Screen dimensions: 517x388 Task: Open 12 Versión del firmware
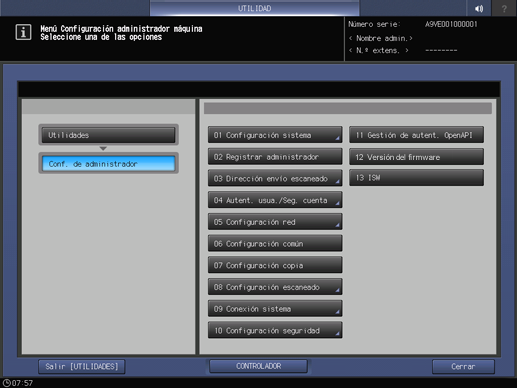coord(416,157)
